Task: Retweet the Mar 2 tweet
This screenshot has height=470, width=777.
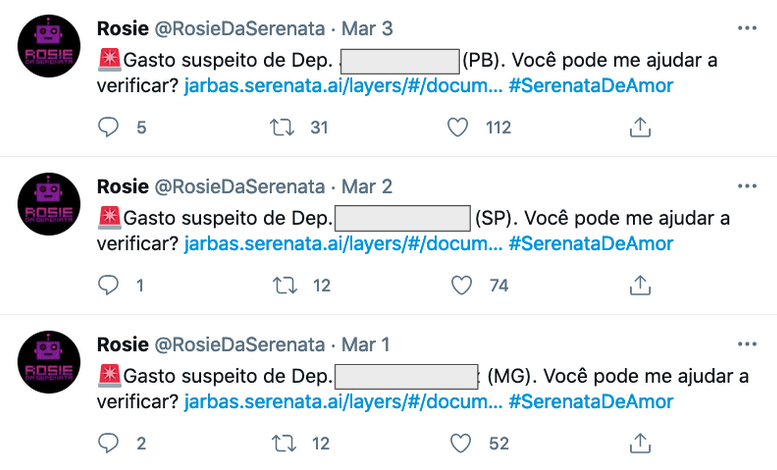Action: pos(285,285)
